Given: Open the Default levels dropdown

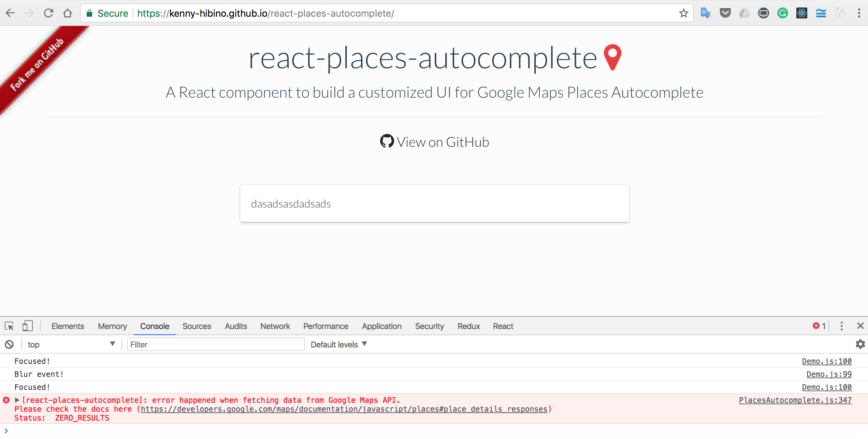Looking at the screenshot, I should 338,344.
